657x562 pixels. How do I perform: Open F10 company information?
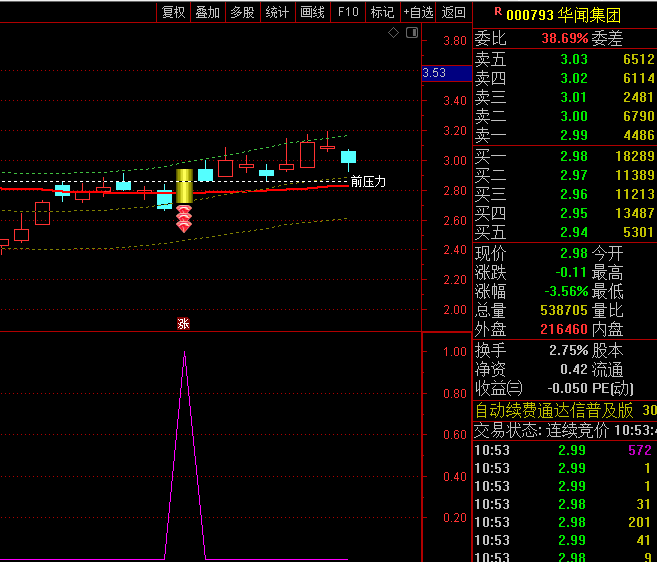click(x=347, y=12)
